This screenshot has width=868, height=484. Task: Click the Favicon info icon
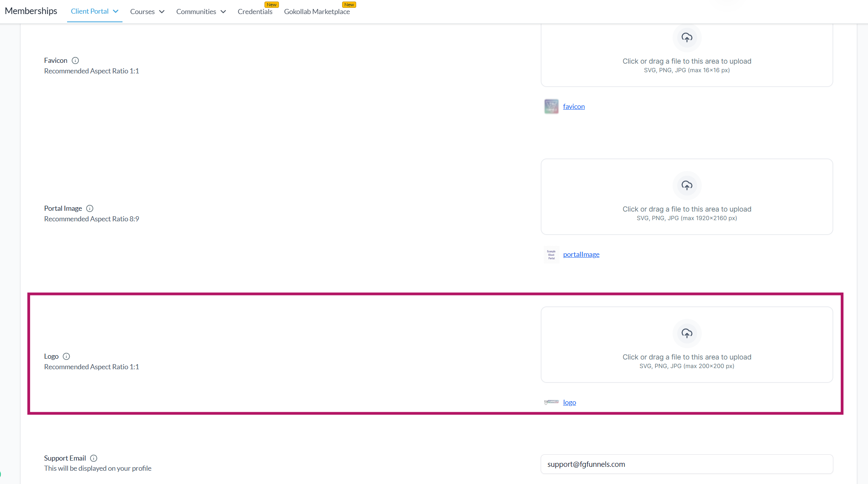(75, 60)
